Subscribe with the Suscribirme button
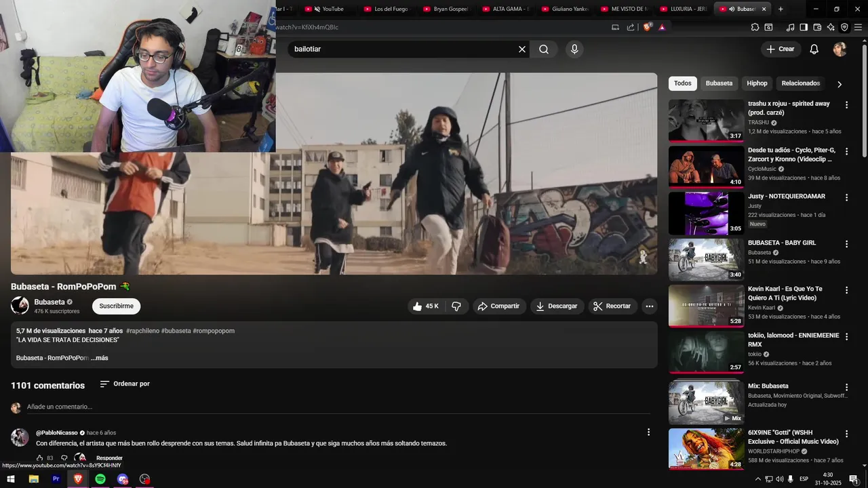The image size is (868, 488). pyautogui.click(x=116, y=306)
